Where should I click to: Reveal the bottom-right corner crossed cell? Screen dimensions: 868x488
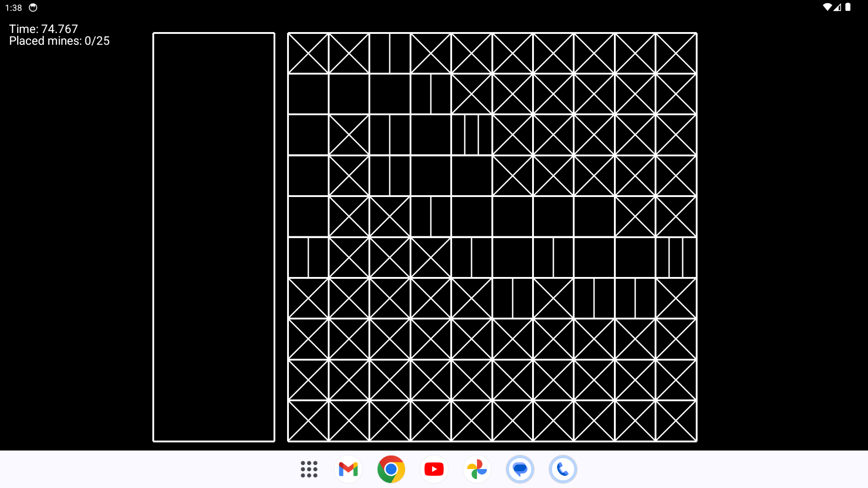(x=676, y=421)
